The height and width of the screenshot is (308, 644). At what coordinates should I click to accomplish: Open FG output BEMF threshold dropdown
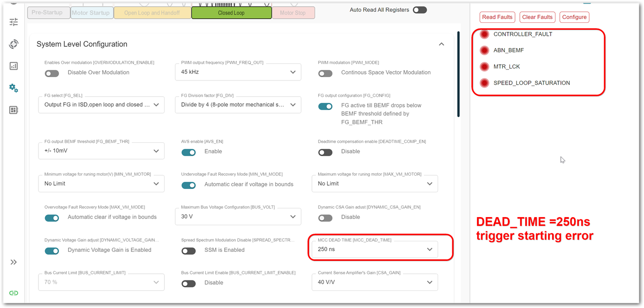(x=101, y=151)
